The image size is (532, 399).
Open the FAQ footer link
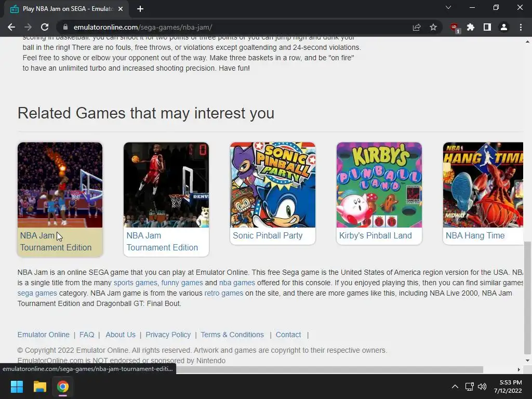87,335
